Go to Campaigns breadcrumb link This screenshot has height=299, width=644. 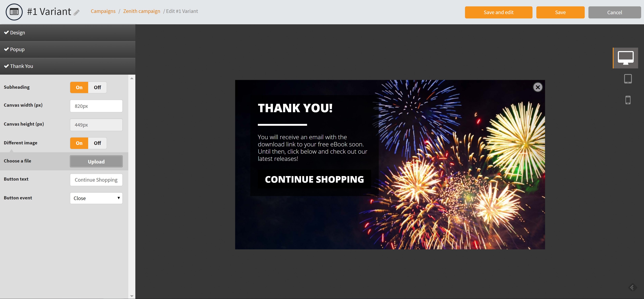coord(103,11)
